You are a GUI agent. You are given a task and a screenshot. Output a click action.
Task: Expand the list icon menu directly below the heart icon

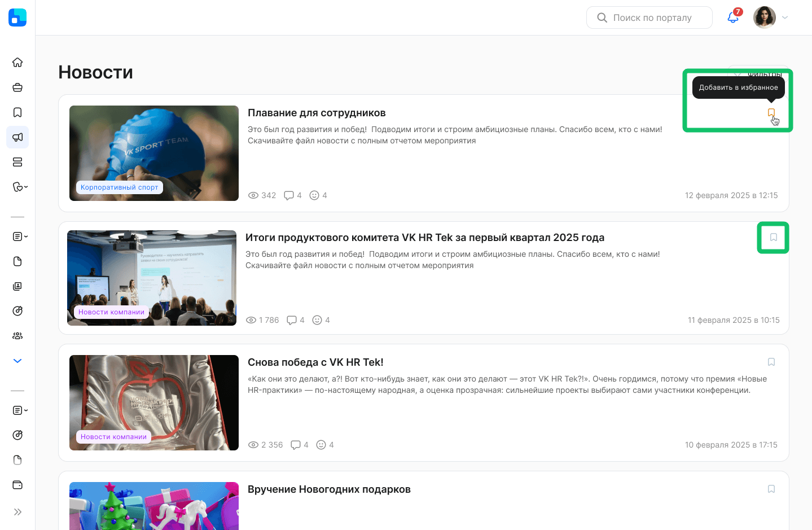pyautogui.click(x=20, y=236)
